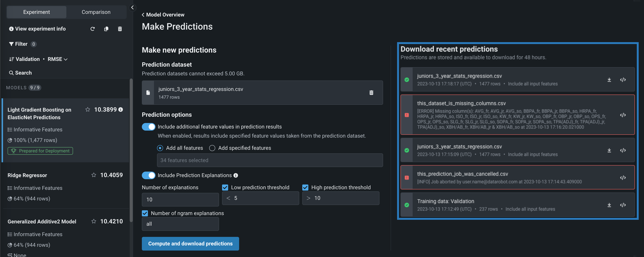Viewport: 644px width, 257px height.
Task: Uncheck Low prediction threshold checkbox
Action: tap(225, 187)
